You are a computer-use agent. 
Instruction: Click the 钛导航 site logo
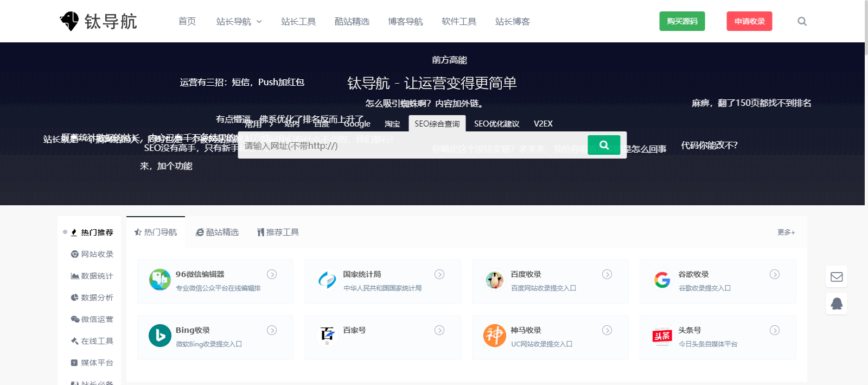click(98, 21)
